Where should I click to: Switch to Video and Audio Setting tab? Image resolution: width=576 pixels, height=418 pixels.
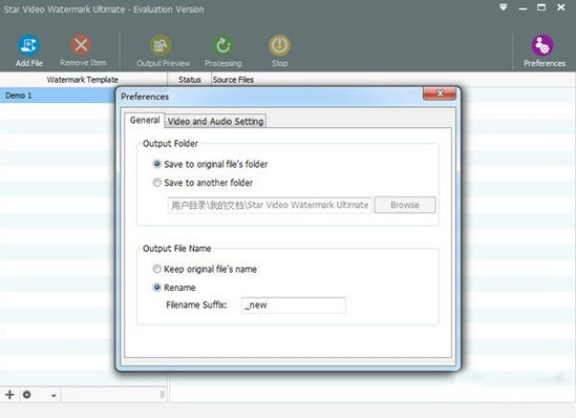click(215, 121)
